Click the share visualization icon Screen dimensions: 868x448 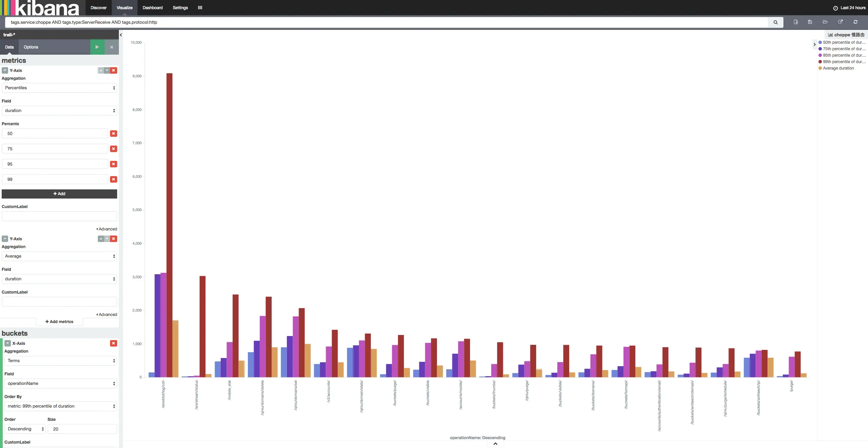840,22
